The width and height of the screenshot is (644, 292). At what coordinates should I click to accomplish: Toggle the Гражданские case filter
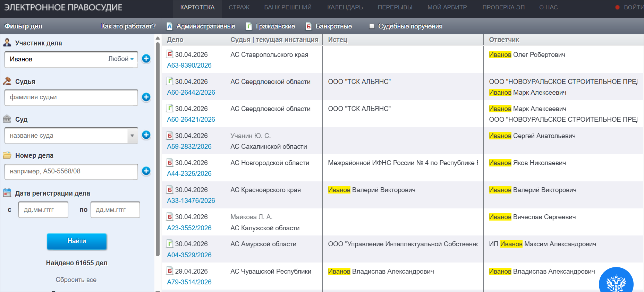coord(271,26)
